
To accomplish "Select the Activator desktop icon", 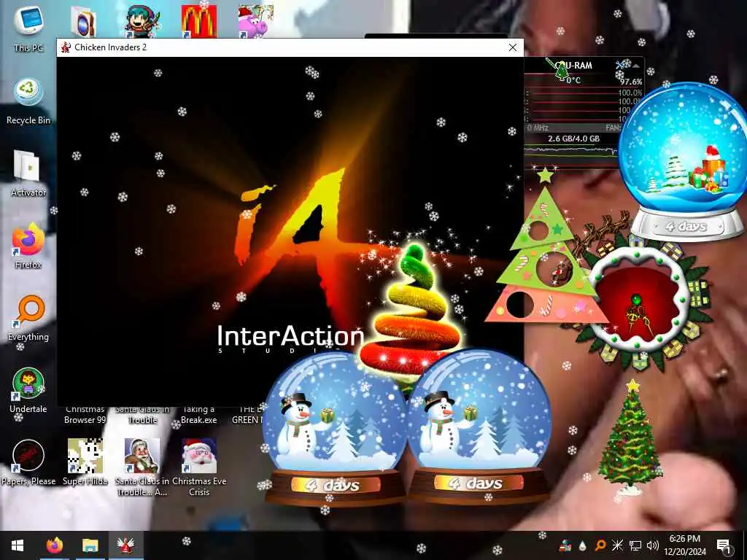I will click(28, 174).
